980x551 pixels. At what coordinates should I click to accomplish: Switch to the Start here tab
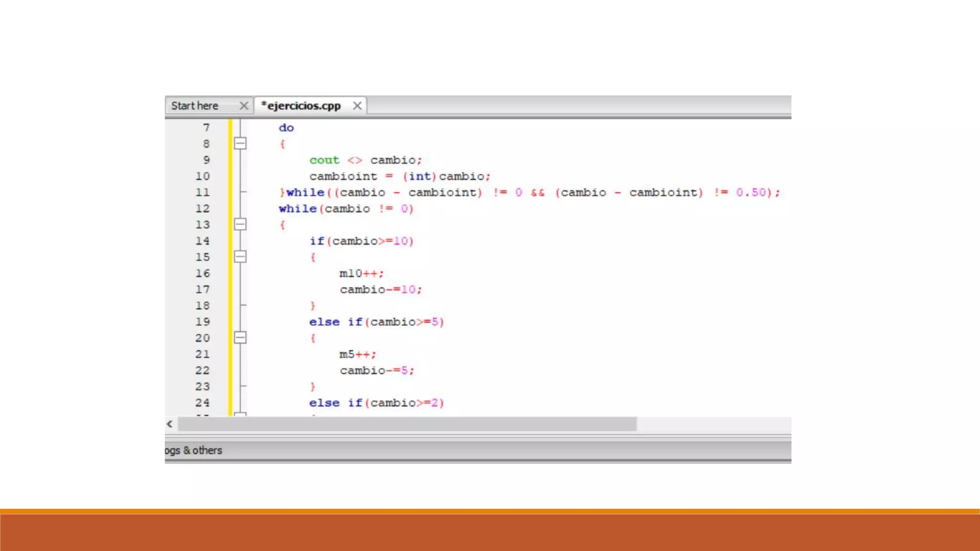point(195,106)
